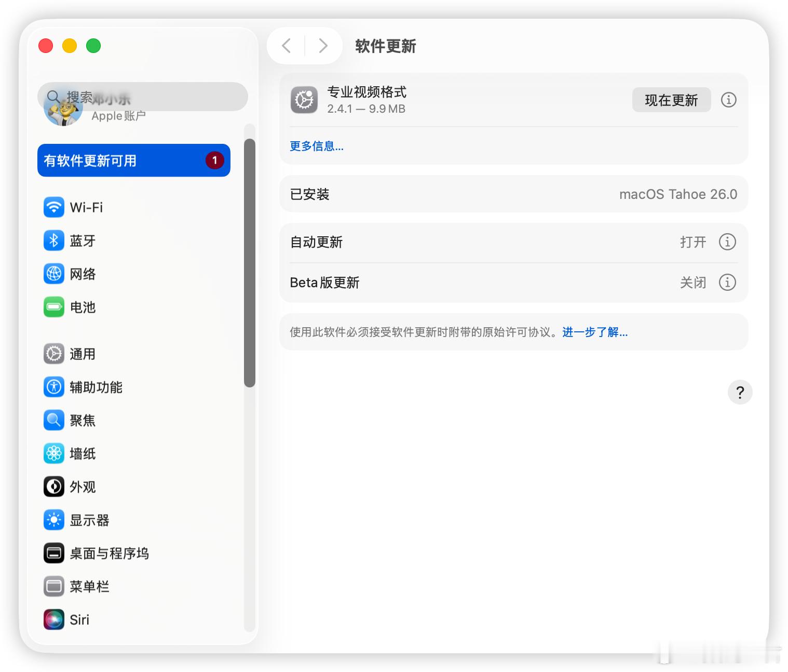Screen dimensions: 788x672
Task: Open 辅助功能 accessibility icon
Action: [x=54, y=387]
